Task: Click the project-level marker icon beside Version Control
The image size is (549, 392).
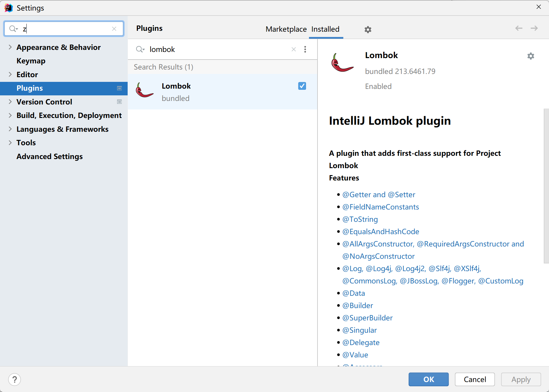Action: pos(119,102)
